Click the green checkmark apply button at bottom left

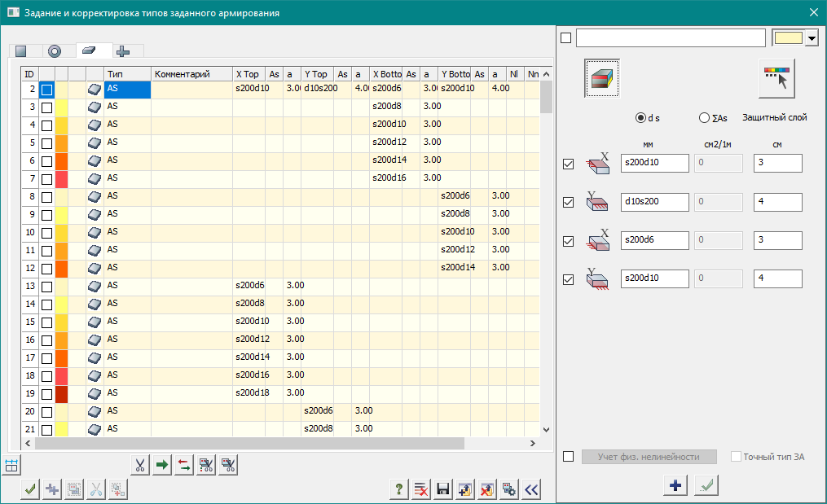click(x=31, y=489)
